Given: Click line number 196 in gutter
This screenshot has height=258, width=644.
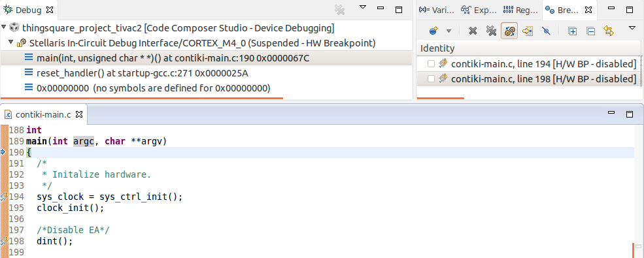Looking at the screenshot, I should click(16, 219).
